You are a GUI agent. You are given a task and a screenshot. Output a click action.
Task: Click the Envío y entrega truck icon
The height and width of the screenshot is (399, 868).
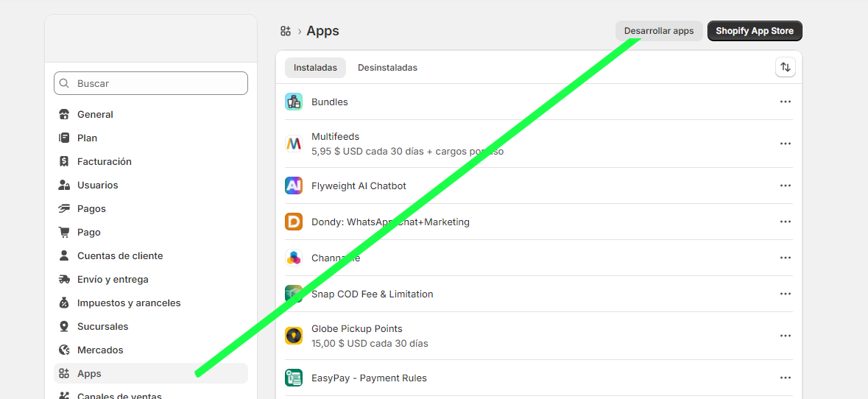pyautogui.click(x=64, y=280)
